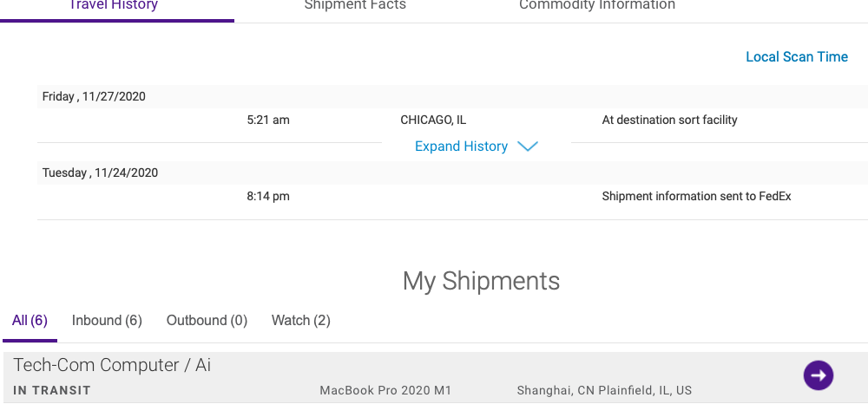Select the Tech-Com Computer / Ai shipment

(112, 365)
